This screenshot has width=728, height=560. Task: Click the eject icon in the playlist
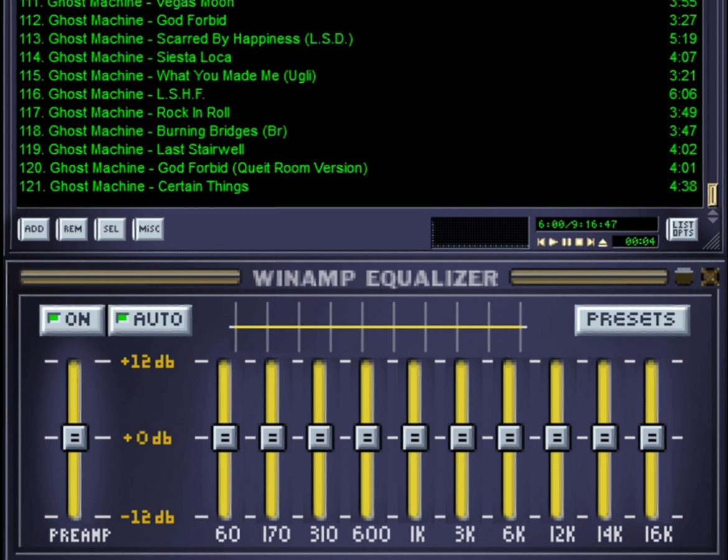603,242
